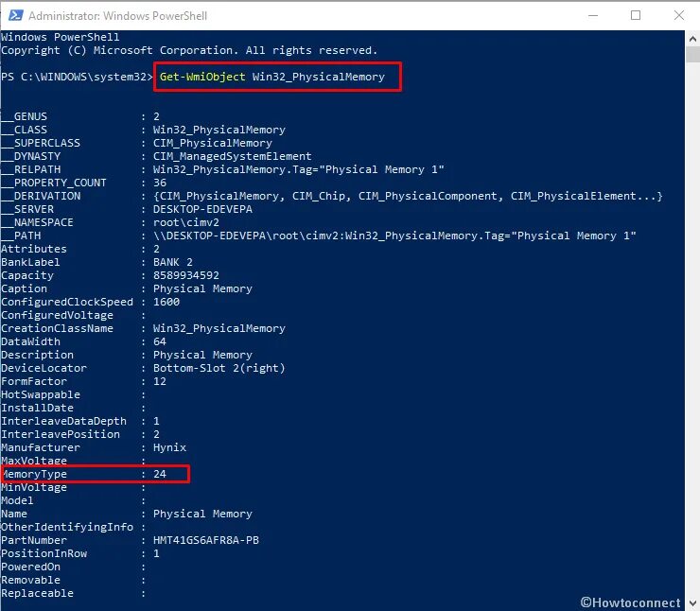Image resolution: width=700 pixels, height=611 pixels.
Task: Click the Attributes property label
Action: [x=34, y=249]
